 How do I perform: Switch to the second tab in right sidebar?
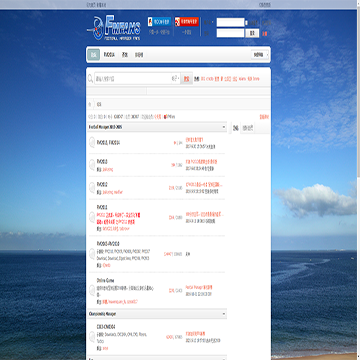pos(248,128)
